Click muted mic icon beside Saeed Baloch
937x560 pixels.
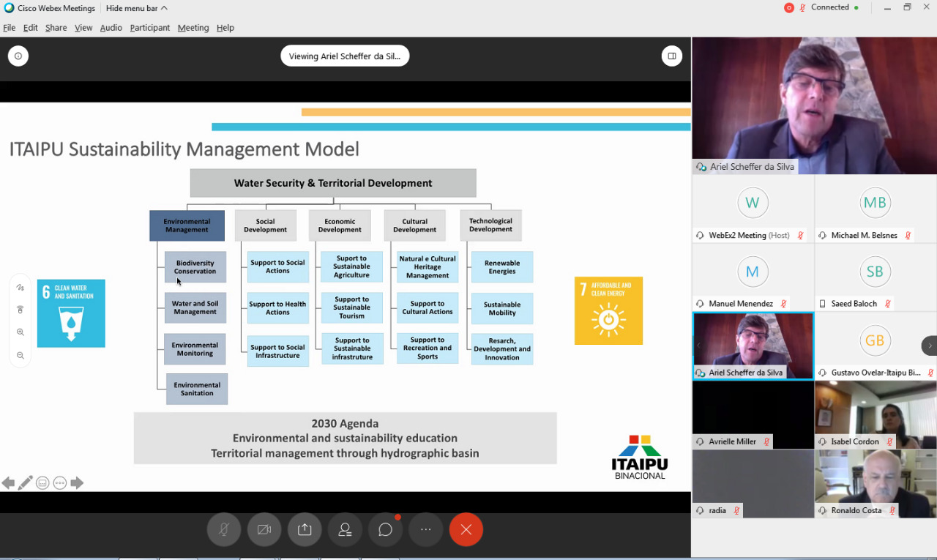click(887, 304)
